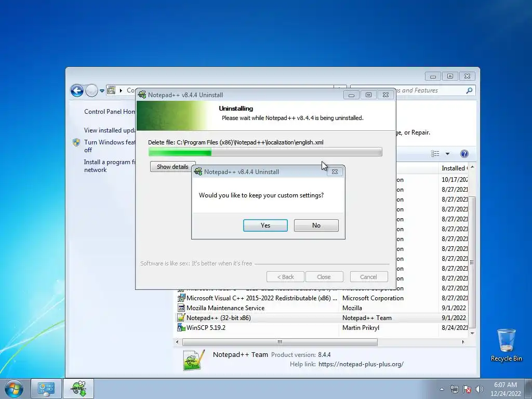
Task: Click the Control Panel taskbar button
Action: (x=46, y=389)
